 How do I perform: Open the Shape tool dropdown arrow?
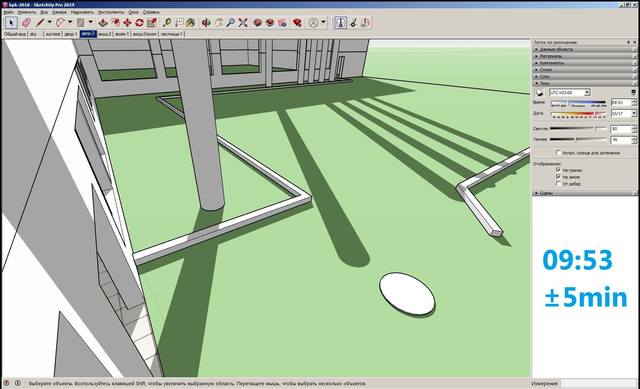point(91,22)
